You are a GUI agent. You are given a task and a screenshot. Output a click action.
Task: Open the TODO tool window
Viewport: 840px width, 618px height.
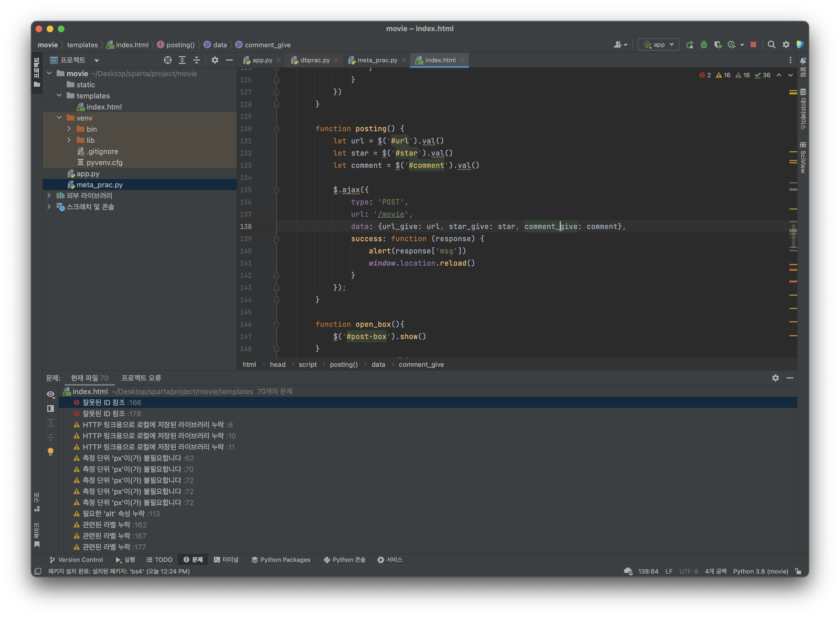tap(159, 560)
